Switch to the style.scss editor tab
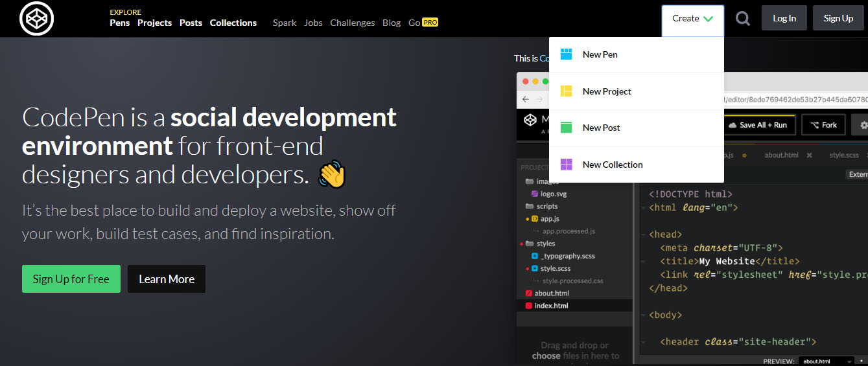 click(844, 155)
